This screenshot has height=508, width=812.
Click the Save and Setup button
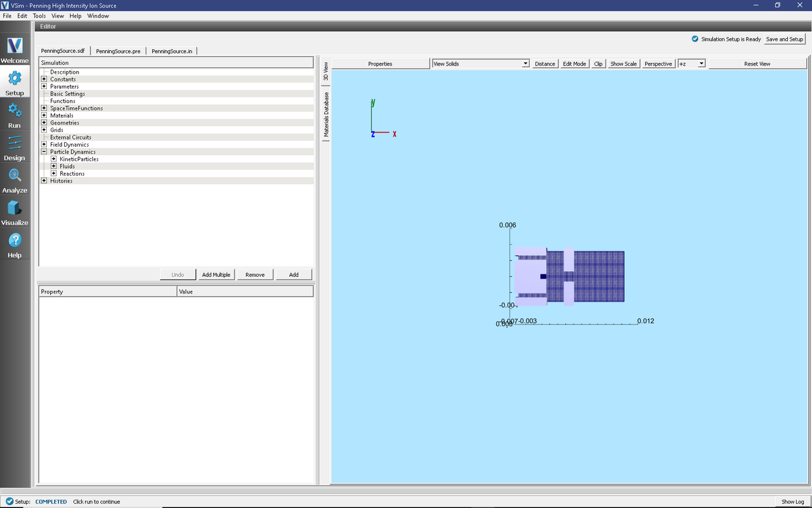point(785,39)
